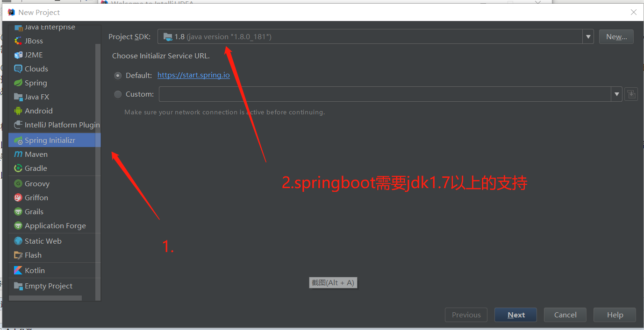Image resolution: width=644 pixels, height=330 pixels.
Task: Click the IntelliJ logo in the title bar
Action: coord(11,12)
